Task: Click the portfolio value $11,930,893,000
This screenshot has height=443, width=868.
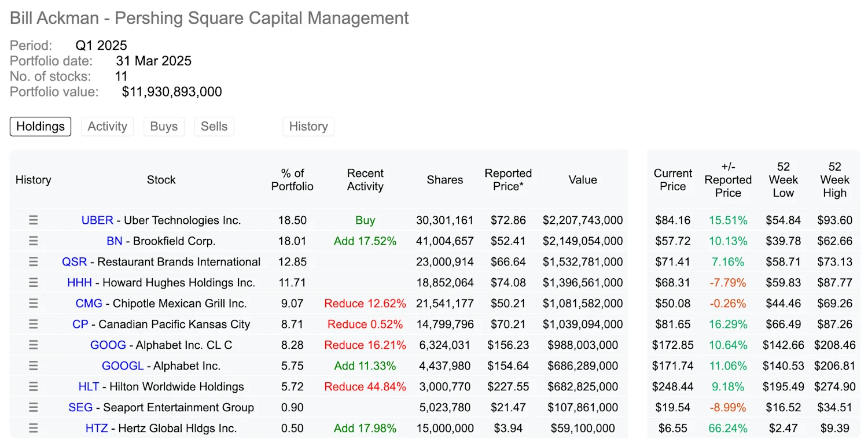Action: tap(172, 92)
